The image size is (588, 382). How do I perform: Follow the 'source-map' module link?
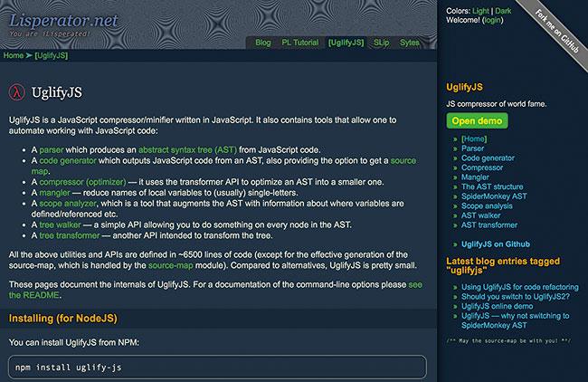(171, 265)
